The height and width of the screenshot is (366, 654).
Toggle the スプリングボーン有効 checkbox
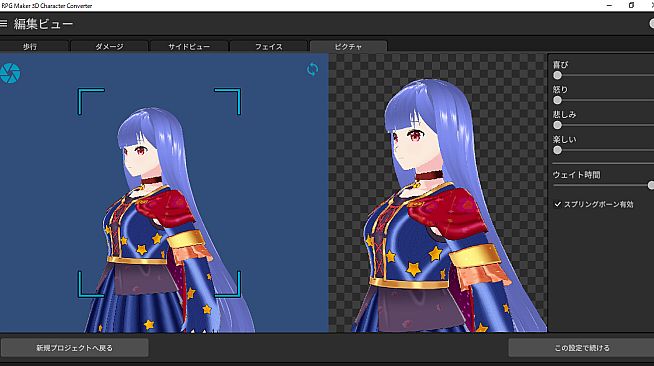tap(558, 204)
